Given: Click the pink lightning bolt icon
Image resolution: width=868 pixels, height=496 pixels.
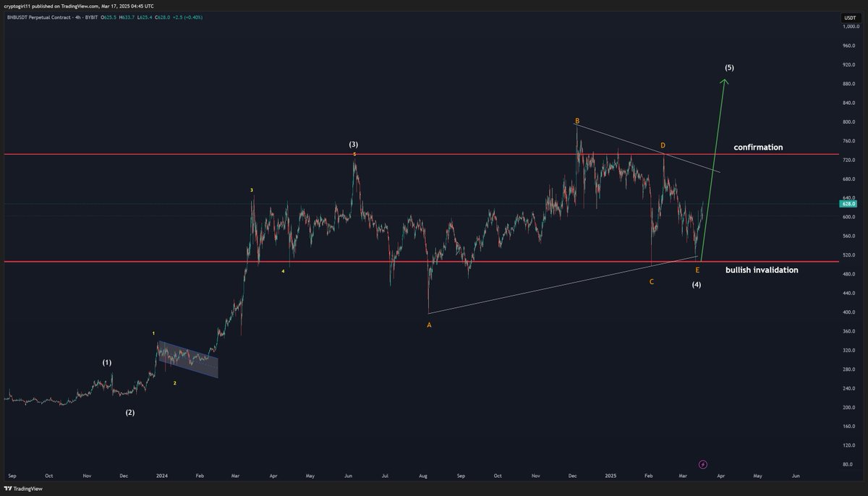Looking at the screenshot, I should tap(705, 464).
